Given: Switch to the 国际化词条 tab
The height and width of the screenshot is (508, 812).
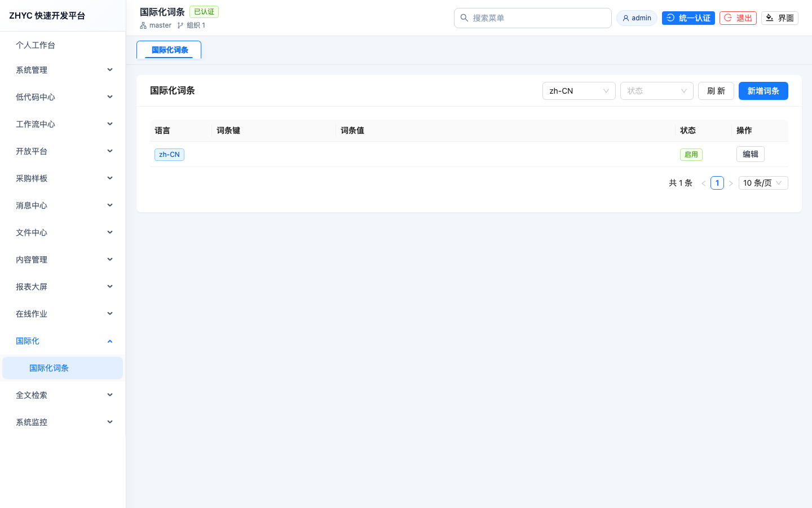Looking at the screenshot, I should pyautogui.click(x=169, y=50).
